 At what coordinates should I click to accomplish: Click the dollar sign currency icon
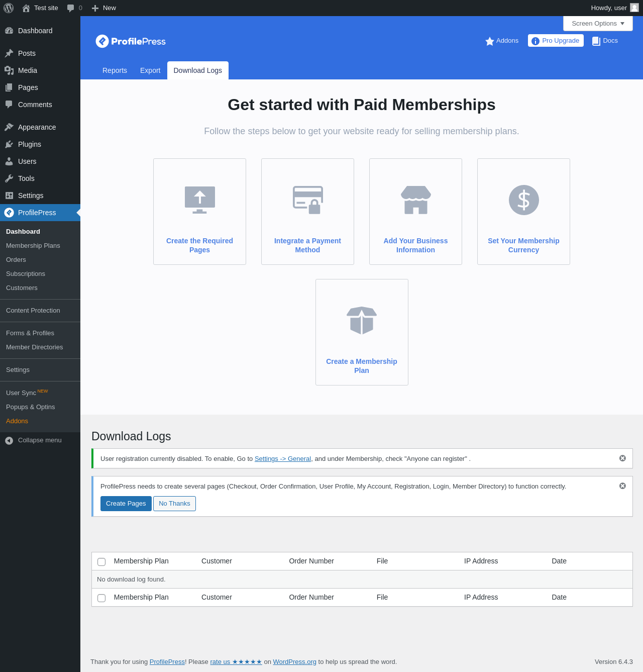[x=524, y=200]
